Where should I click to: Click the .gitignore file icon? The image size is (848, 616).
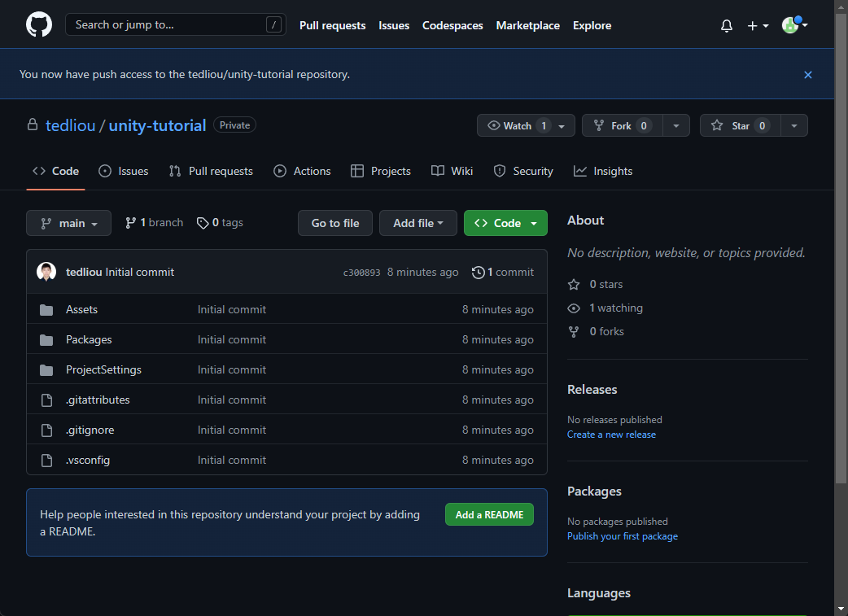47,430
